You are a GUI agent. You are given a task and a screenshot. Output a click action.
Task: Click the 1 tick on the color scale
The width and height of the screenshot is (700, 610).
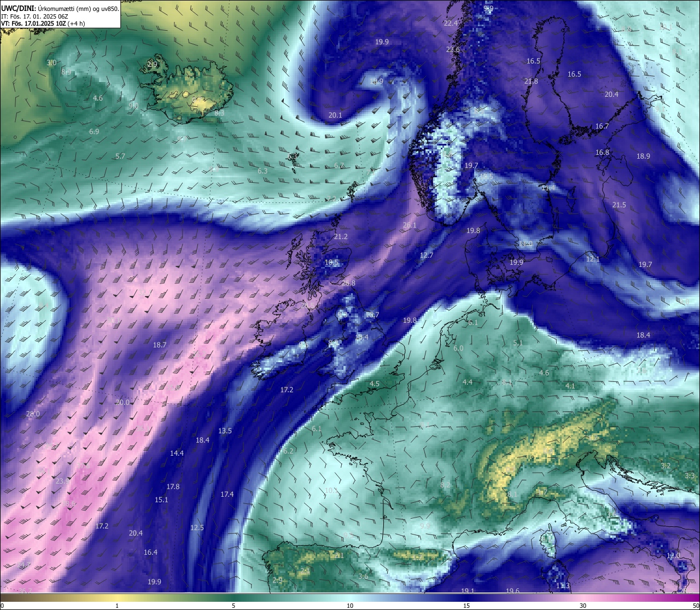coord(117,605)
